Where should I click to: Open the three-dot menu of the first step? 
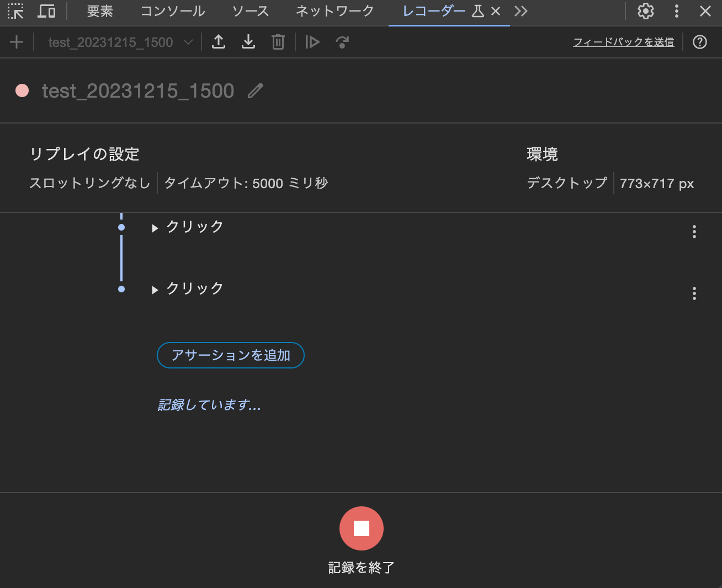click(x=694, y=232)
